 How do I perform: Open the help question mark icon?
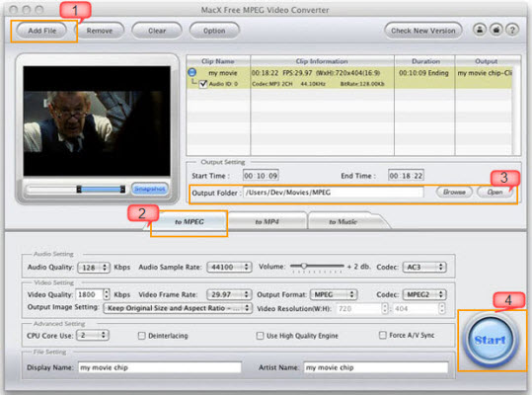click(512, 30)
